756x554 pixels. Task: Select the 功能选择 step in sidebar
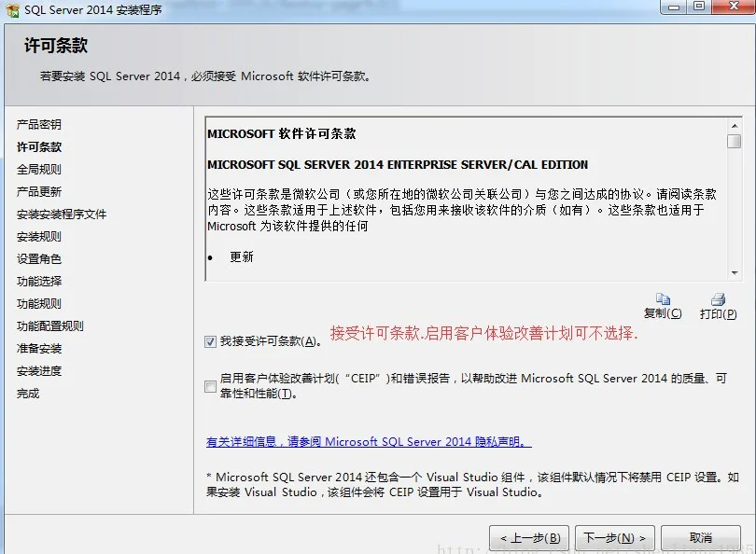(x=39, y=282)
